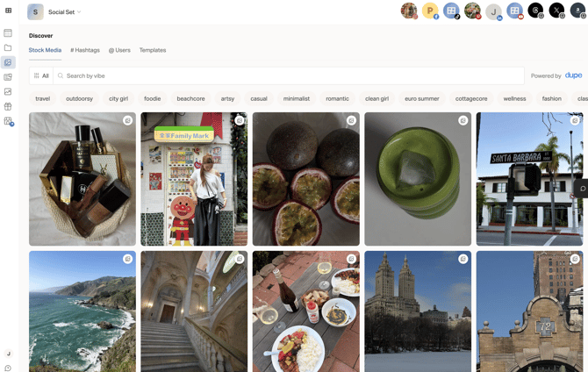
Task: Click the save icon on matcha drink photo
Action: click(463, 121)
